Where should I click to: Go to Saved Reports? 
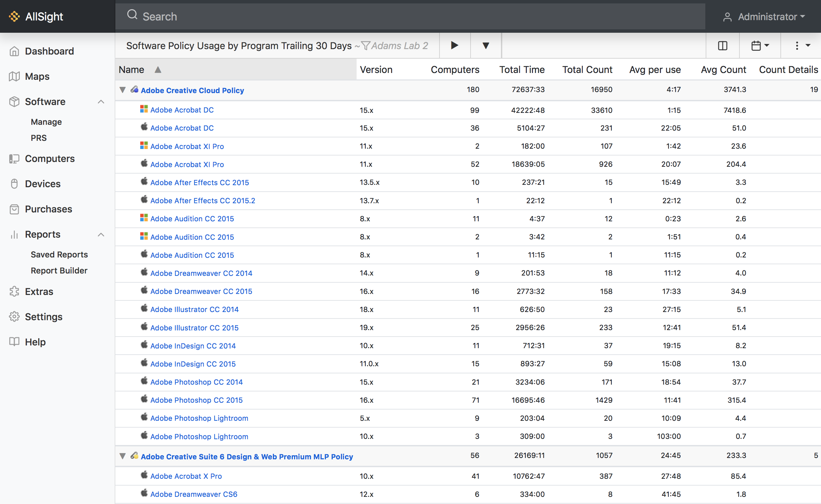pyautogui.click(x=59, y=254)
